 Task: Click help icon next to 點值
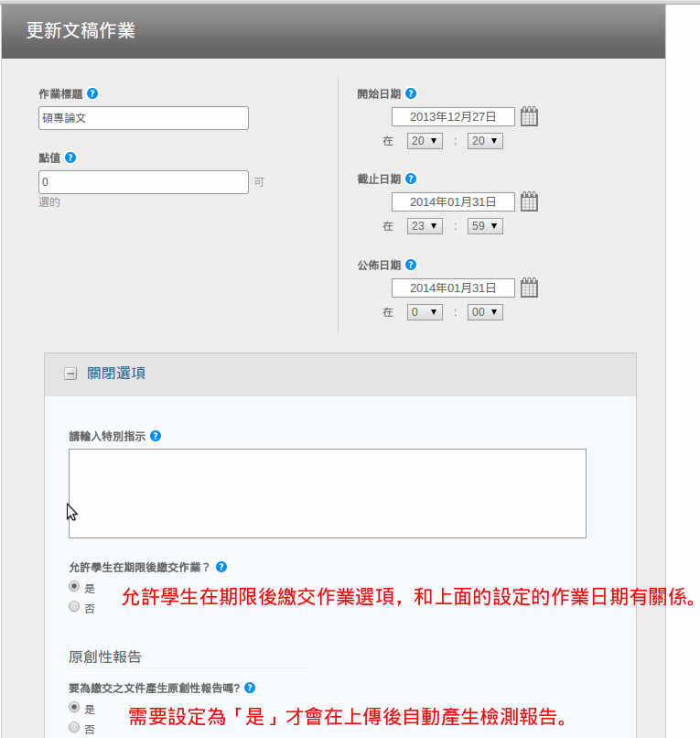(70, 157)
